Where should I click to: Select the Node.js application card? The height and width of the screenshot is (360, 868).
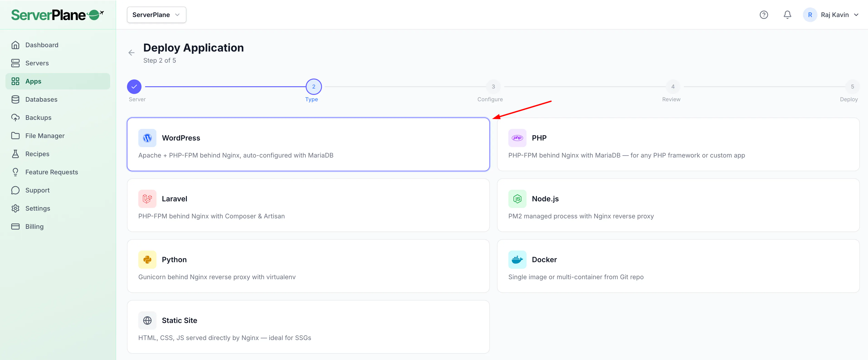click(x=678, y=205)
